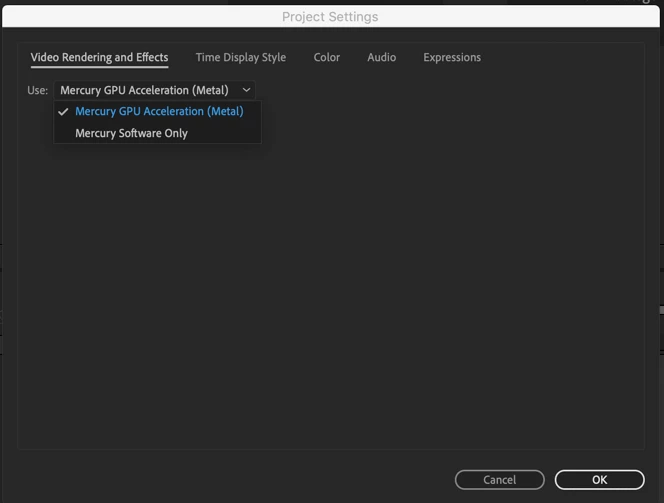Click the Project Settings title bar
Viewport: 664px width, 503px height.
point(330,17)
